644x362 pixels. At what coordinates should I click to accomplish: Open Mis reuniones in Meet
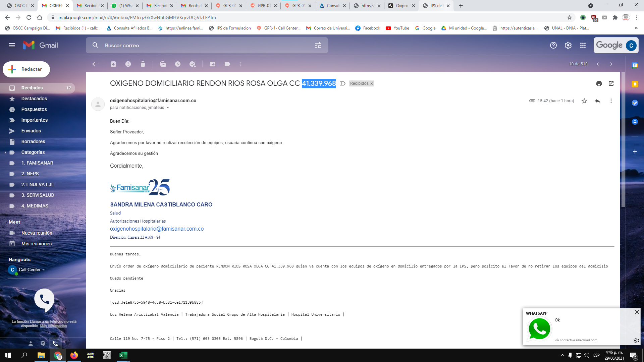[36, 244]
